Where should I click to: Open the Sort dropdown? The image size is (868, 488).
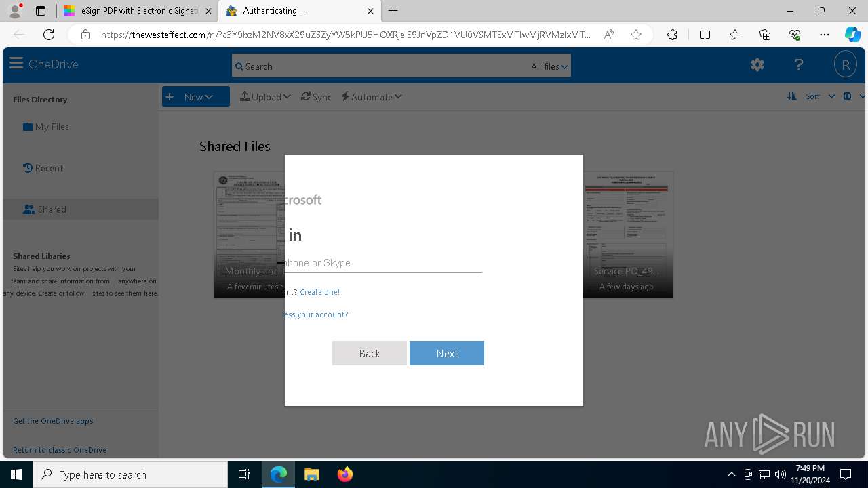(820, 96)
